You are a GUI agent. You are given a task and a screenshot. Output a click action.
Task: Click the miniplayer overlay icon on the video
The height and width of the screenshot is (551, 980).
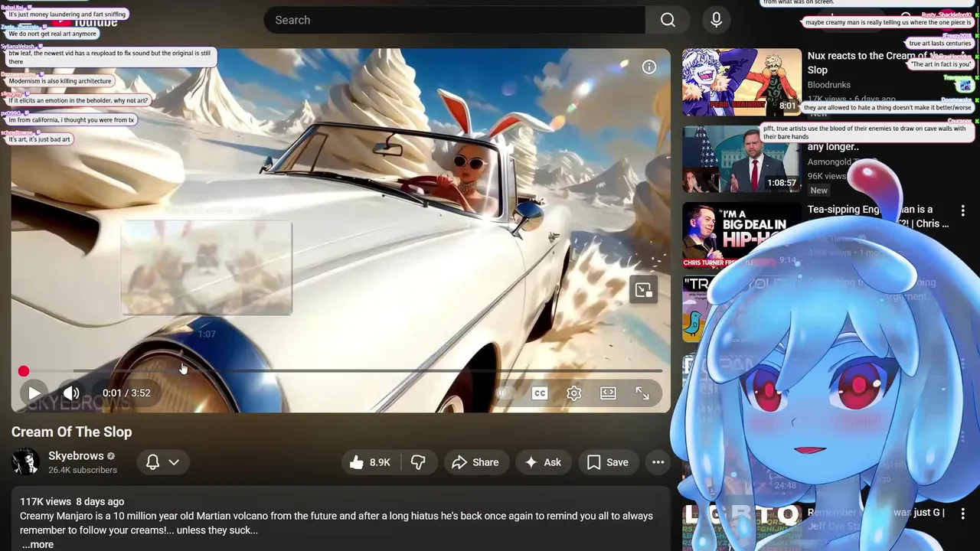tap(643, 289)
